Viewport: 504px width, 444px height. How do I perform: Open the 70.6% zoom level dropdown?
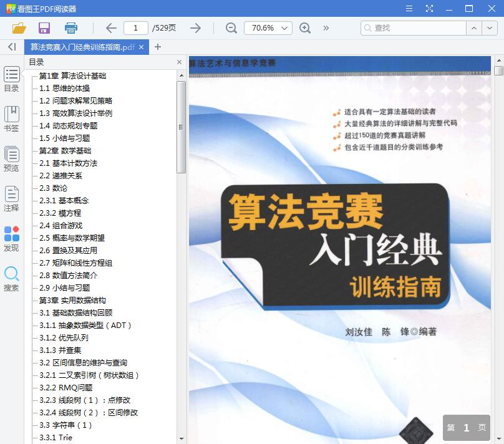pos(268,28)
